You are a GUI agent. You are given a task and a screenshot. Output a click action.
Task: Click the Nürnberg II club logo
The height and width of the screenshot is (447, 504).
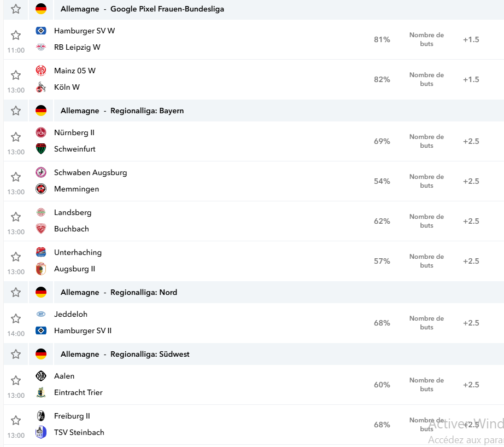click(x=41, y=132)
